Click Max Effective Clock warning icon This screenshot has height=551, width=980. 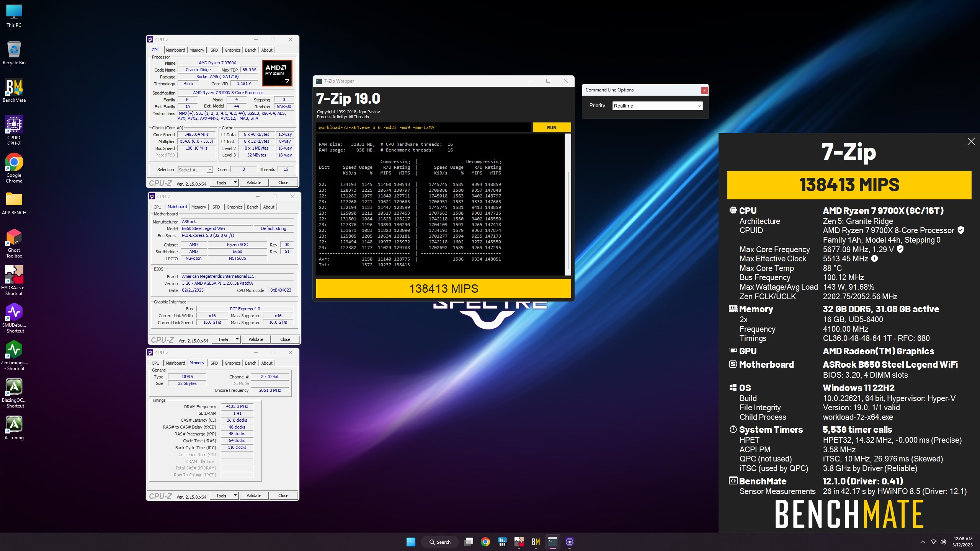(x=874, y=258)
